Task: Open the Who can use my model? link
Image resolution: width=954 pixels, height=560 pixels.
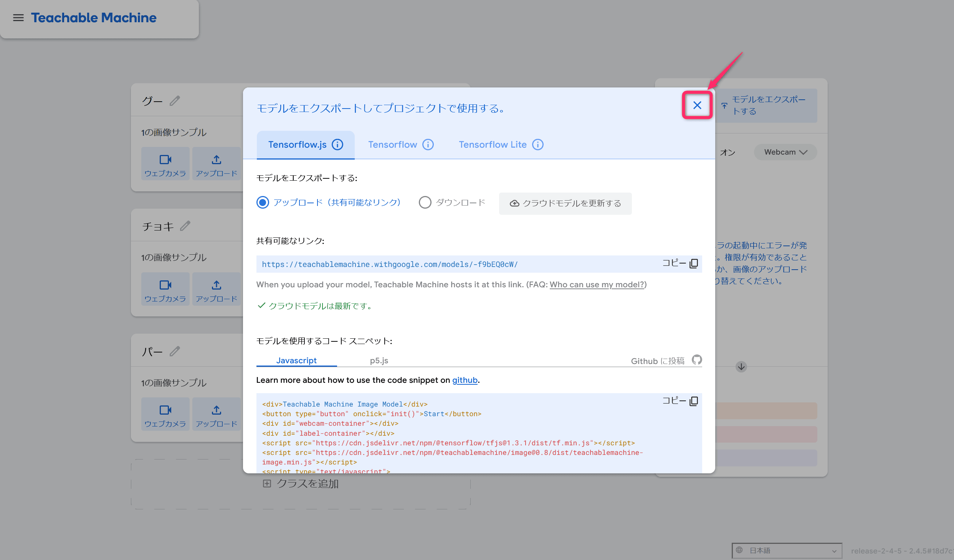Action: 597,285
